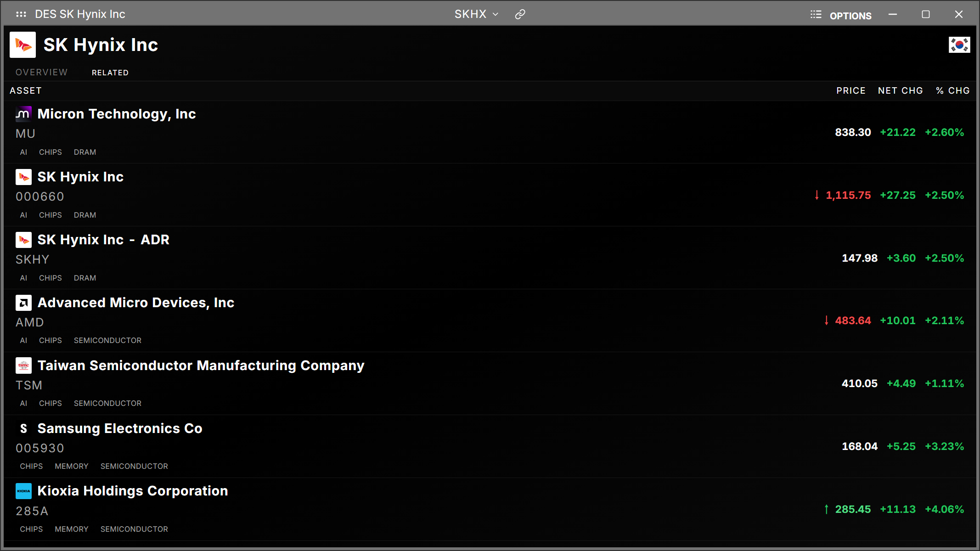Click the Micron Technology logo icon
This screenshot has width=980, height=551.
(23, 114)
